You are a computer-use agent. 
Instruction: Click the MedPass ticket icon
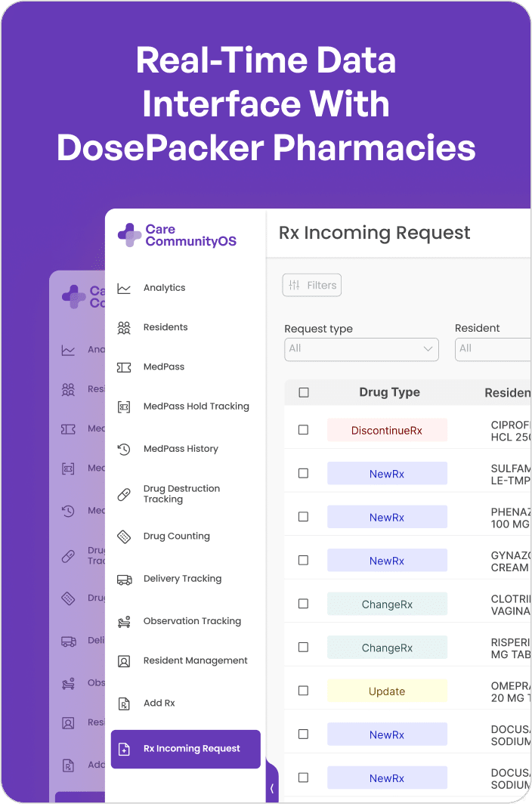[x=124, y=367]
